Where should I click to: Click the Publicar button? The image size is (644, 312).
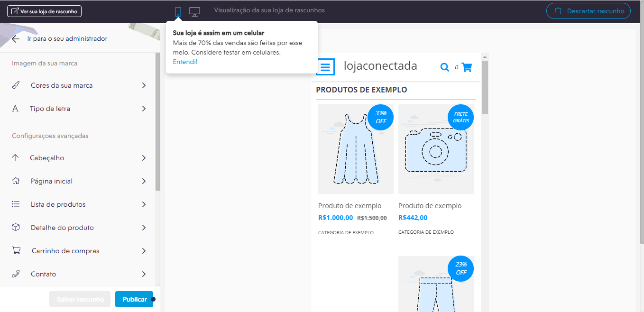pyautogui.click(x=134, y=299)
